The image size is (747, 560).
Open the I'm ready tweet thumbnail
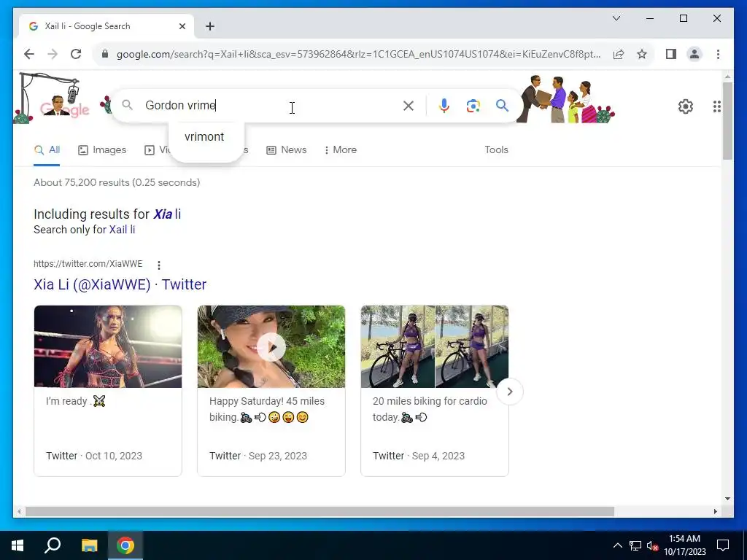108,346
